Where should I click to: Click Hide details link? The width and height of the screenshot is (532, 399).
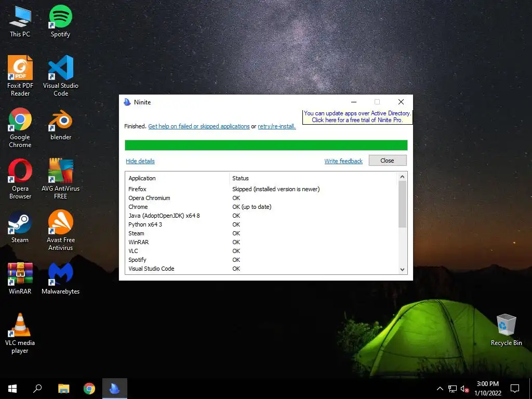tap(140, 161)
